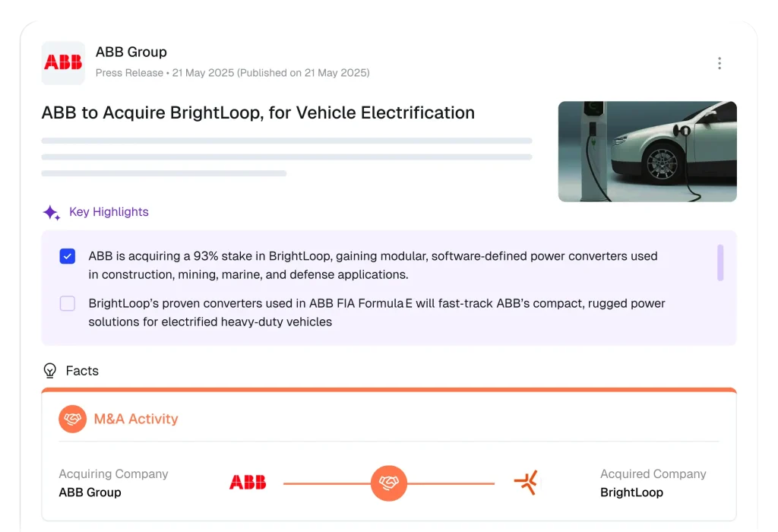The width and height of the screenshot is (778, 532).
Task: Expand the M&A Activity card header
Action: [136, 419]
